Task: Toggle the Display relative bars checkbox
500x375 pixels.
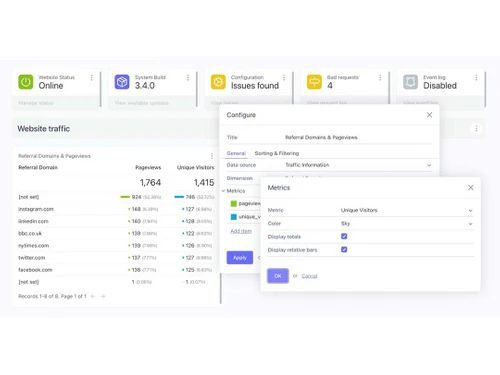Action: (344, 249)
